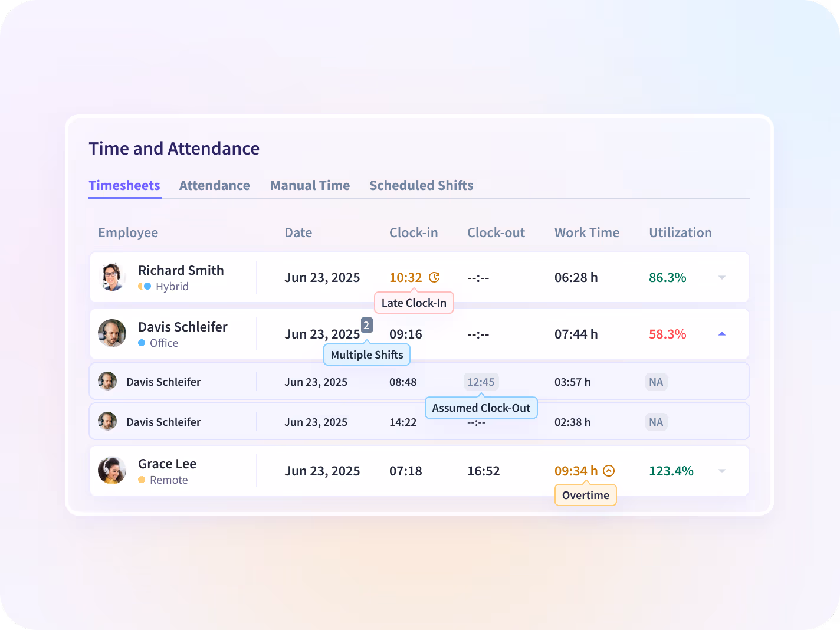Click the 58.3% utilization value
This screenshot has height=630, width=840.
click(668, 334)
